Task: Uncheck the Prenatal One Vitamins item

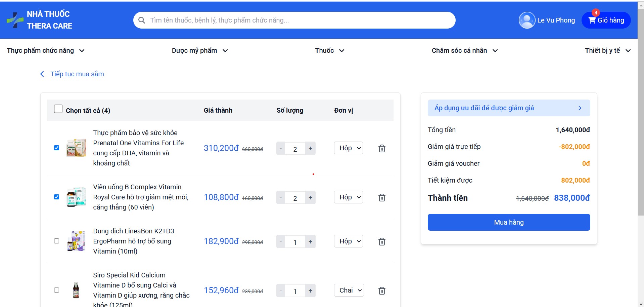Action: pyautogui.click(x=56, y=148)
